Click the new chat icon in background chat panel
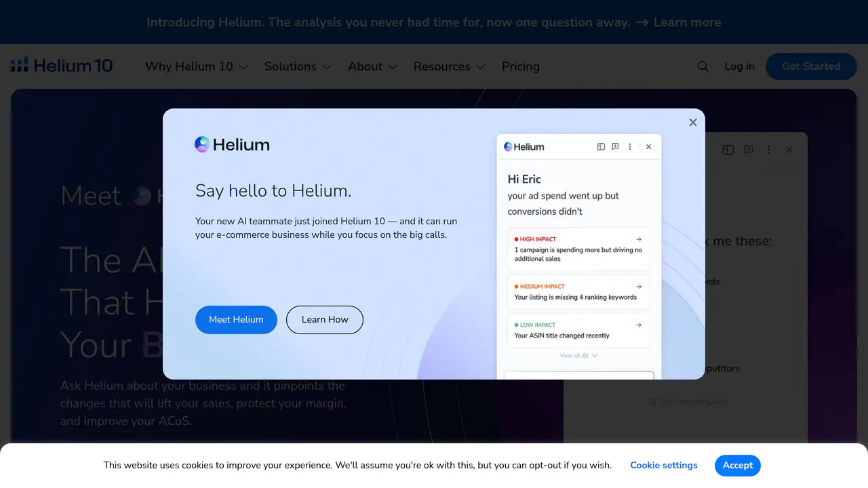 [749, 150]
